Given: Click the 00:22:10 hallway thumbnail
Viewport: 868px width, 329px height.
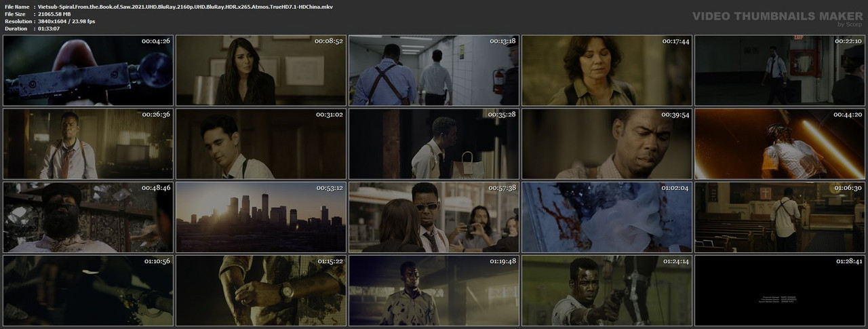Looking at the screenshot, I should [780, 71].
